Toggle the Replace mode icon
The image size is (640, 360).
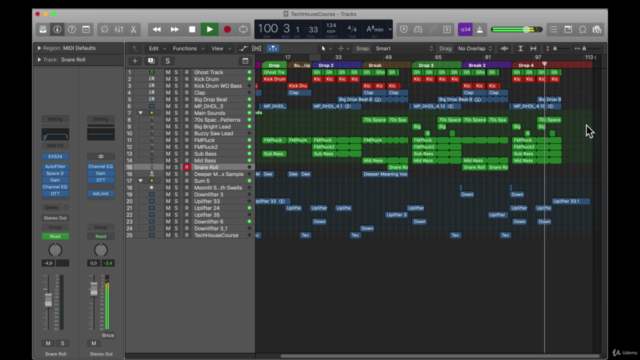point(404,29)
